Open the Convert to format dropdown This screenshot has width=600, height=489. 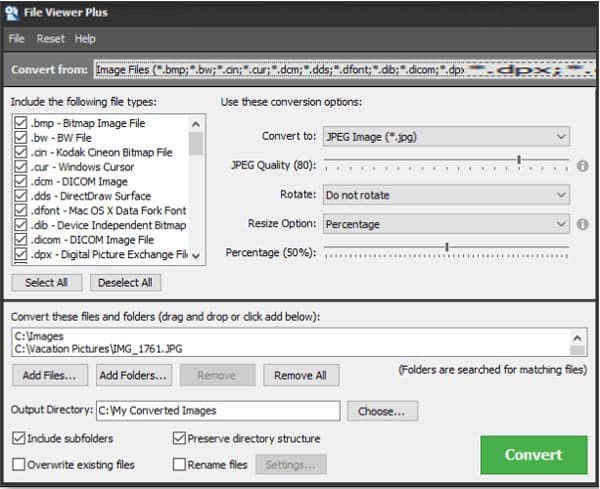coord(446,137)
